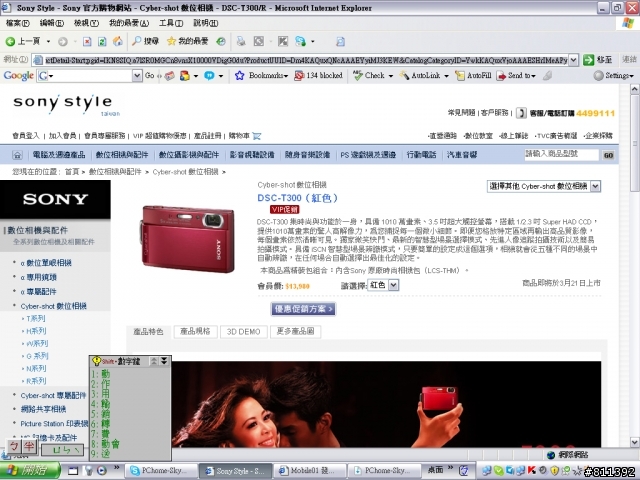Switch to the 3D DEMO tab
The width and height of the screenshot is (640, 480).
[244, 331]
